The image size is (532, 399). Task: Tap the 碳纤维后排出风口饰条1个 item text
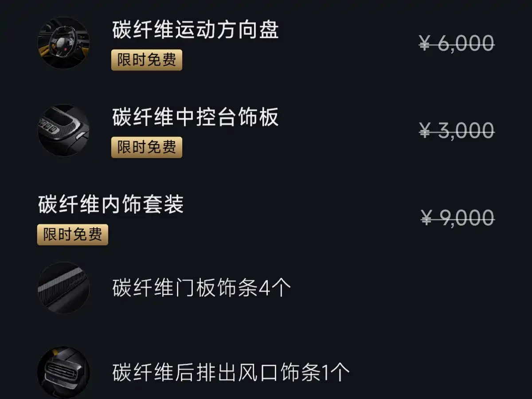tap(231, 373)
